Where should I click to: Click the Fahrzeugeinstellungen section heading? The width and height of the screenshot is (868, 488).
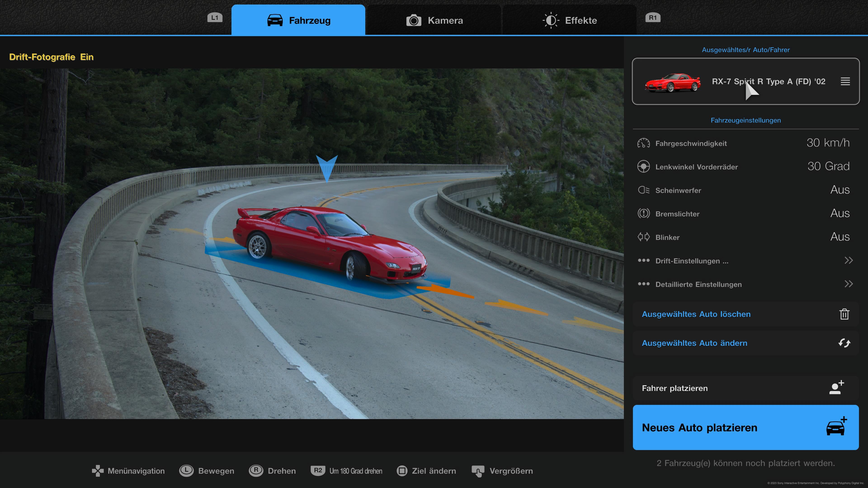(746, 120)
